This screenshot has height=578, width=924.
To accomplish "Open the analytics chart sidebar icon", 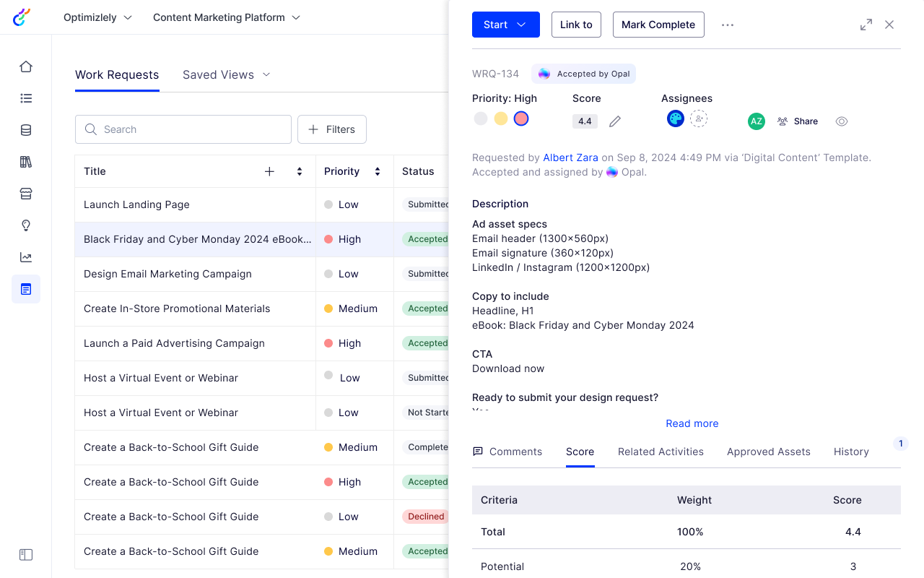I will [26, 257].
